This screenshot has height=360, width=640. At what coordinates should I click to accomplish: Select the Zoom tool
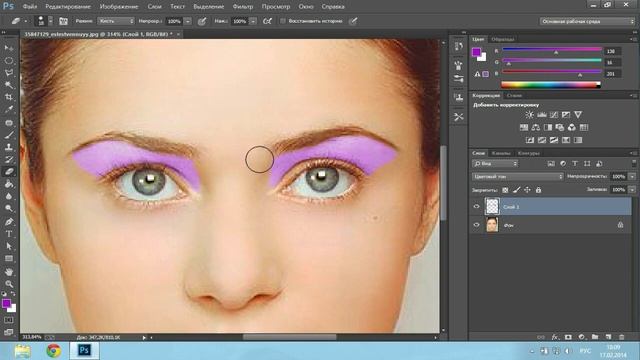point(9,284)
